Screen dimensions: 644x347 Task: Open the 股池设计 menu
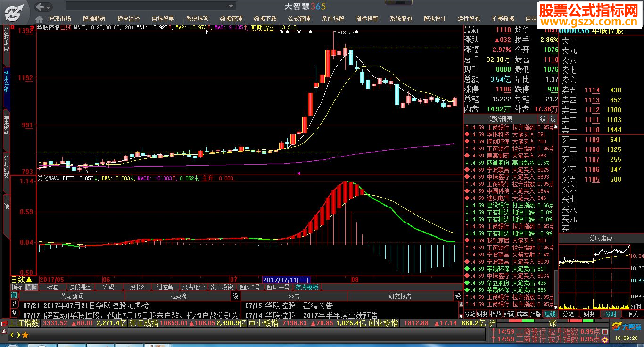point(435,19)
